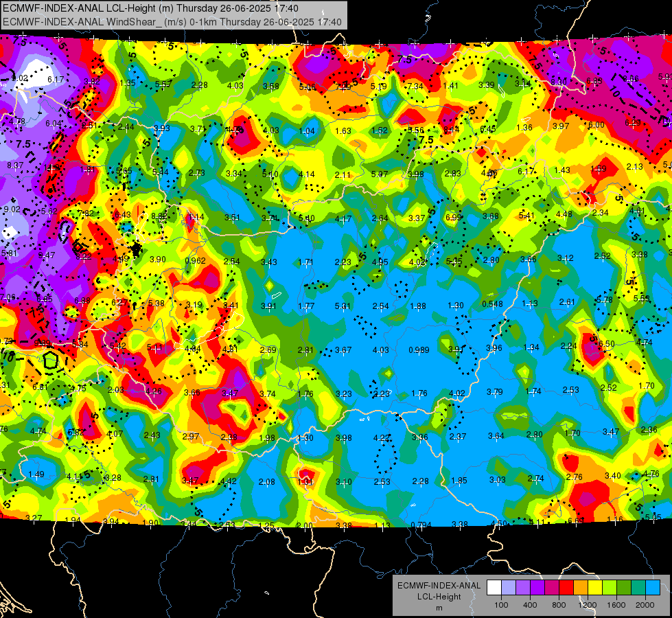
Task: Click the map value 0.989
Action: point(419,350)
